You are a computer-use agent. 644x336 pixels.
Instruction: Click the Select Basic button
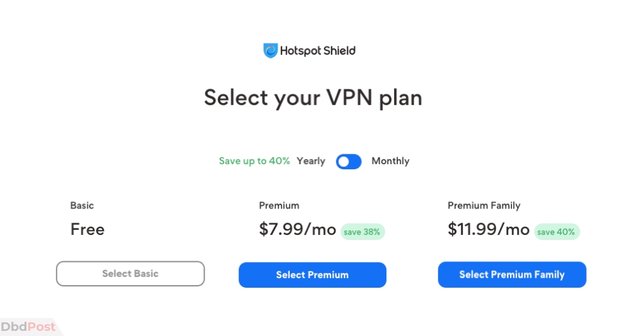coord(130,274)
